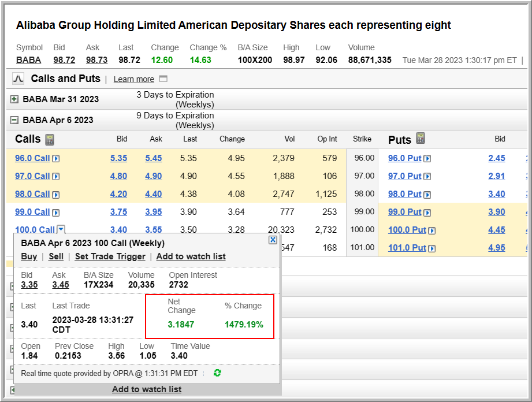Click the small window icon beside Learn more
This screenshot has height=402, width=532.
click(x=163, y=79)
